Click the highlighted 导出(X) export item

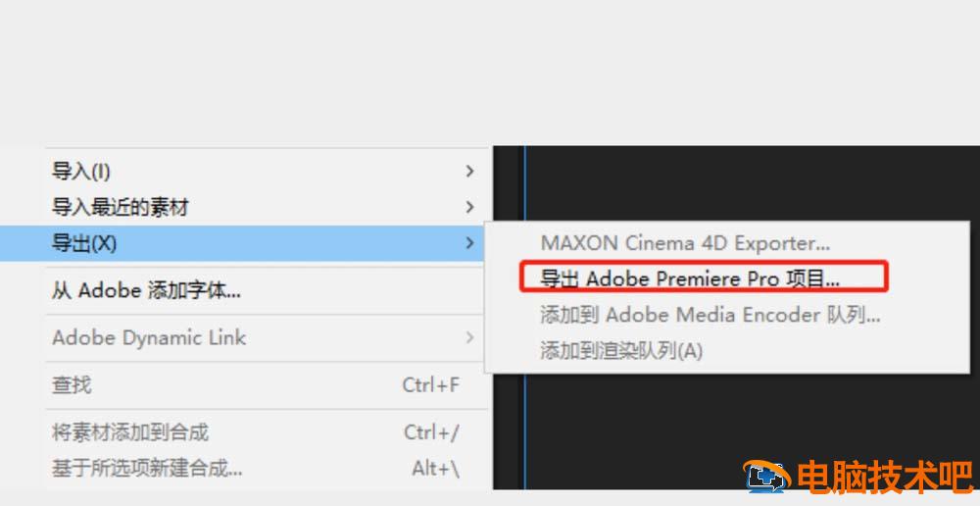coord(242,243)
